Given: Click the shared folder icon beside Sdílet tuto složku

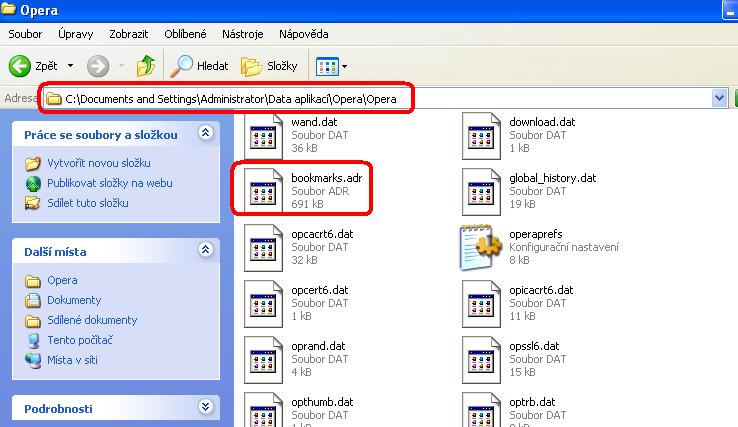Looking at the screenshot, I should point(32,203).
